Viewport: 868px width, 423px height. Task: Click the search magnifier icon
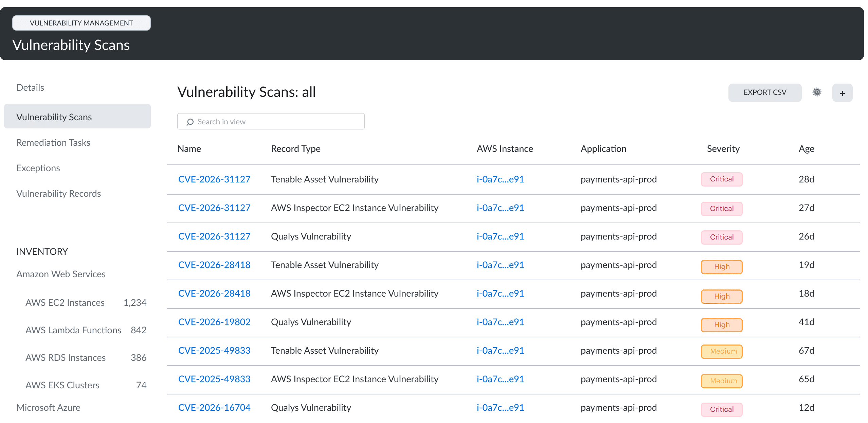point(190,122)
